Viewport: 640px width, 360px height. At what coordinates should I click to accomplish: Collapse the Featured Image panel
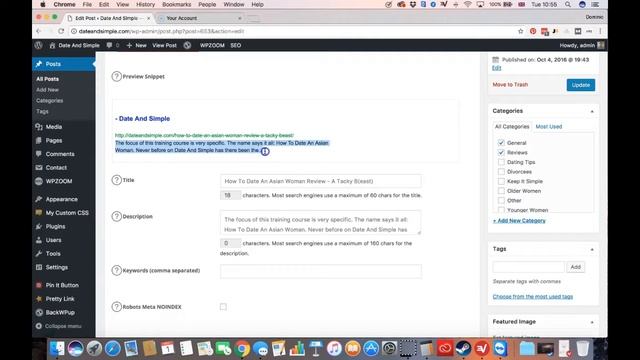pos(592,322)
